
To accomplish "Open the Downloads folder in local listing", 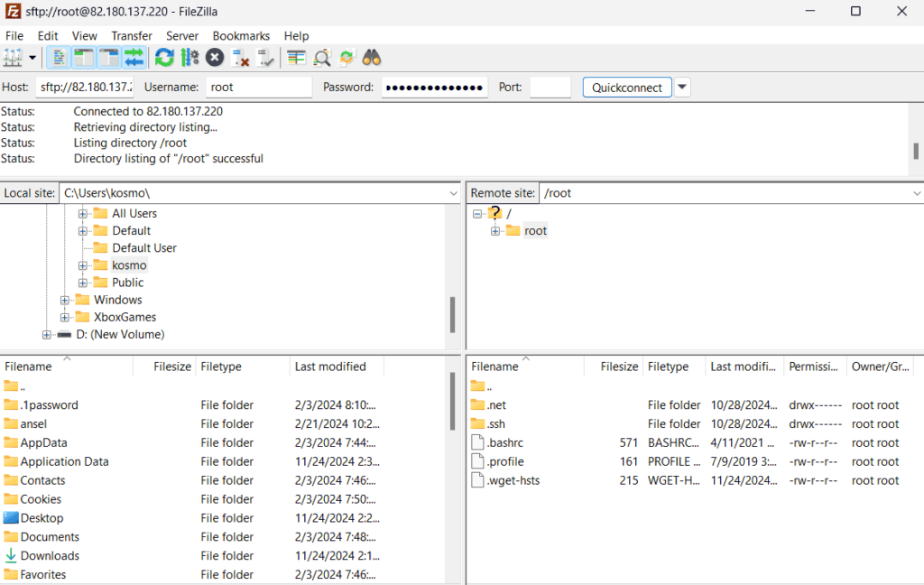I will click(x=50, y=555).
